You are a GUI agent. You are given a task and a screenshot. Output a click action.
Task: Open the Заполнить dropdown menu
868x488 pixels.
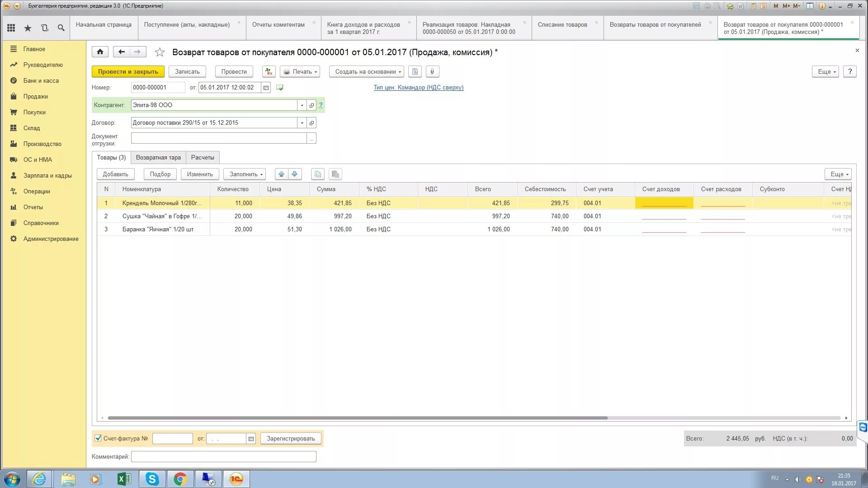coord(245,174)
